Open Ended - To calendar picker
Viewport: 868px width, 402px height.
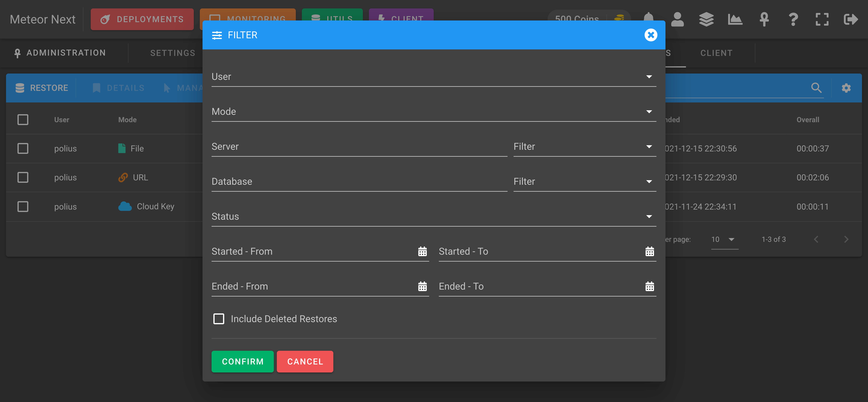tap(649, 286)
